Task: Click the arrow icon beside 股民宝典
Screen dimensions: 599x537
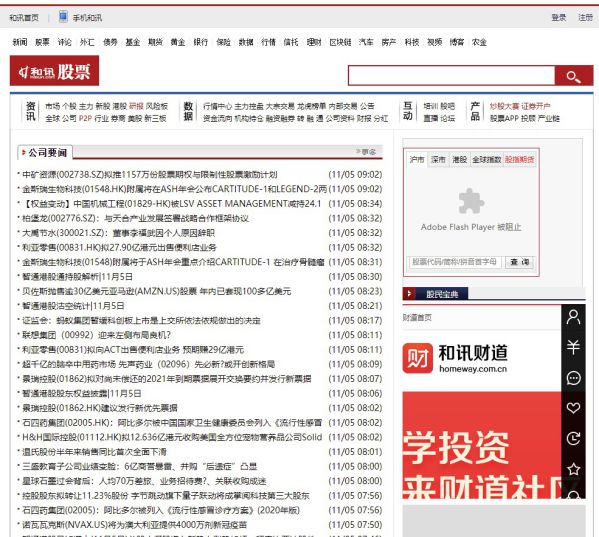Action: (409, 294)
